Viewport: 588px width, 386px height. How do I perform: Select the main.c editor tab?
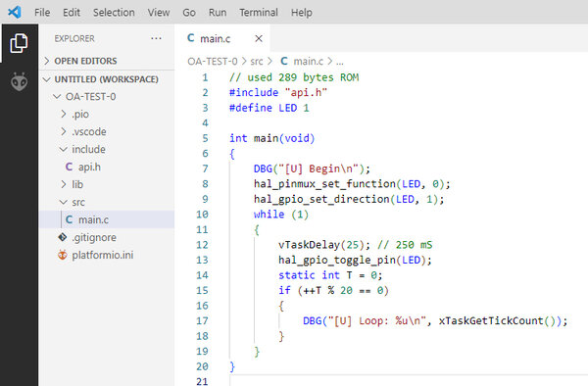point(221,38)
